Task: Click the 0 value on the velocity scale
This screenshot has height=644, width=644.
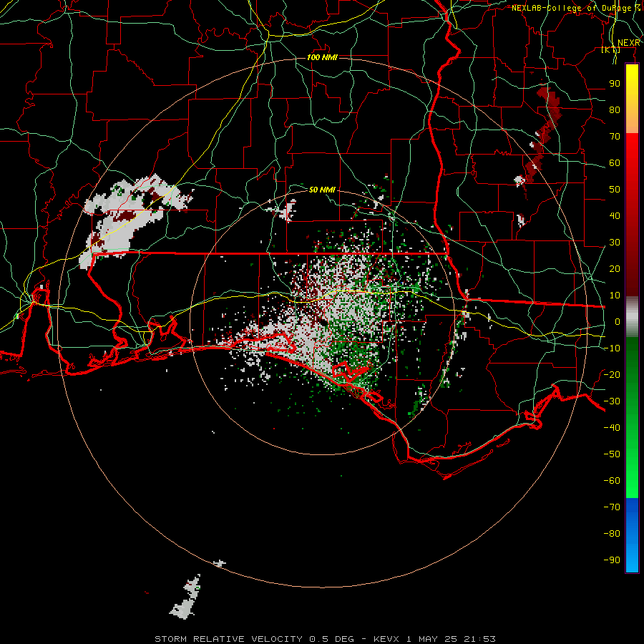Action: tap(618, 322)
